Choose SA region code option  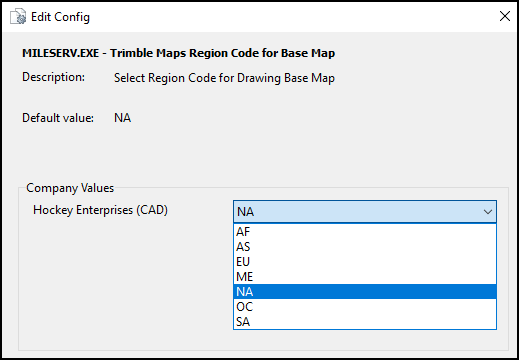click(x=365, y=322)
